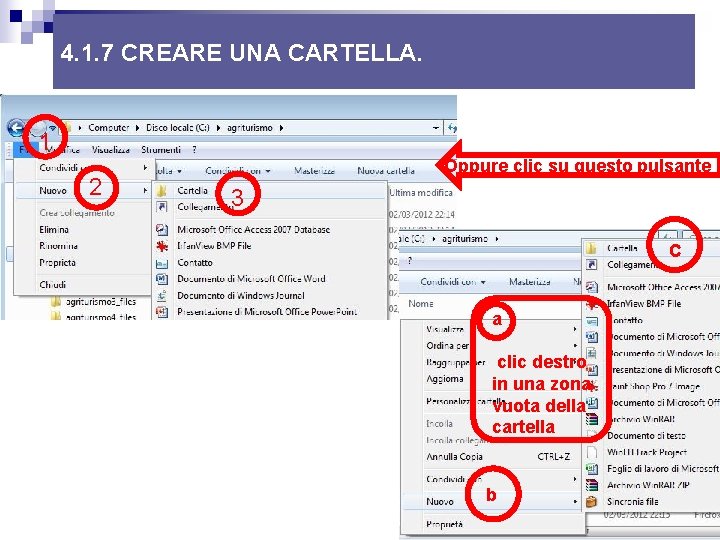This screenshot has height=540, width=720.
Task: Click the Ultima modifica column header
Action: tap(421, 193)
